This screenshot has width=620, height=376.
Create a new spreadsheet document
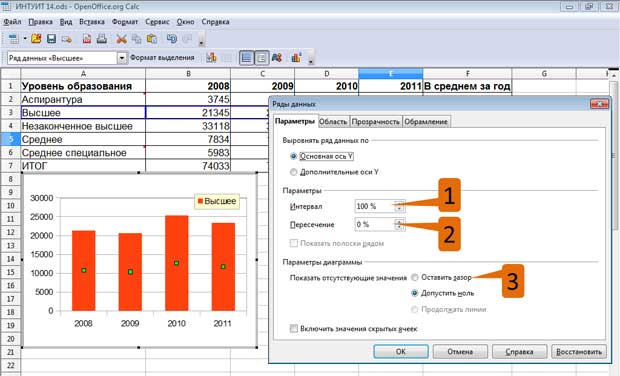tap(14, 39)
